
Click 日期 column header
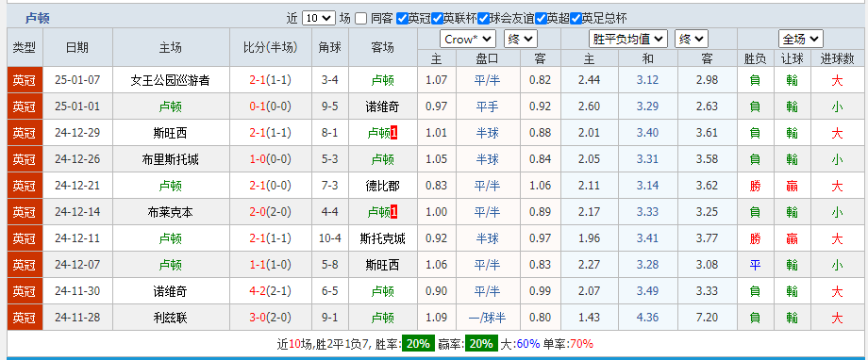[x=77, y=47]
